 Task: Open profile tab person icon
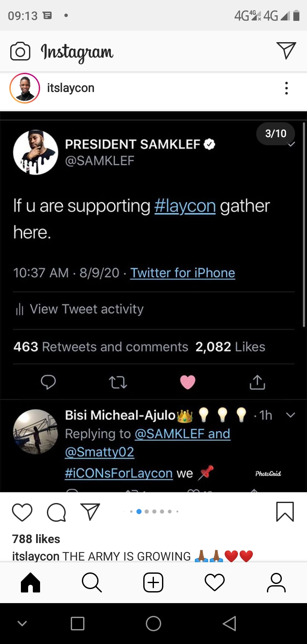pyautogui.click(x=276, y=582)
